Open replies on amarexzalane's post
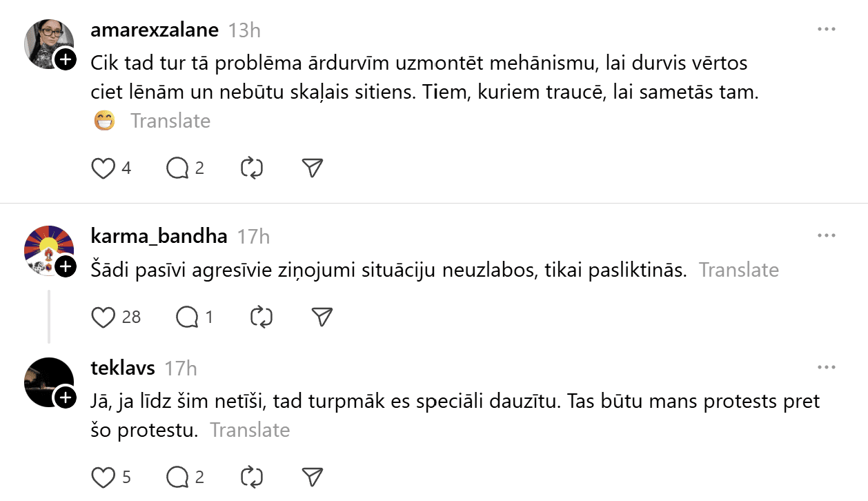Image resolution: width=868 pixels, height=501 pixels. 177,168
